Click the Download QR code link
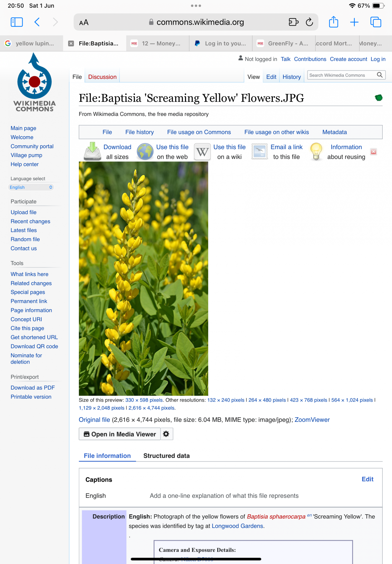The width and height of the screenshot is (392, 564). coord(34,346)
